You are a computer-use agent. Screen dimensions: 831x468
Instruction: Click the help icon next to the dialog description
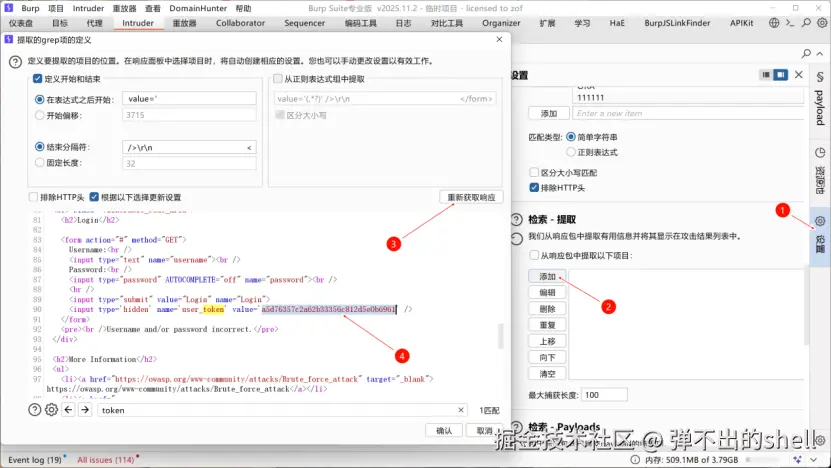tap(15, 61)
